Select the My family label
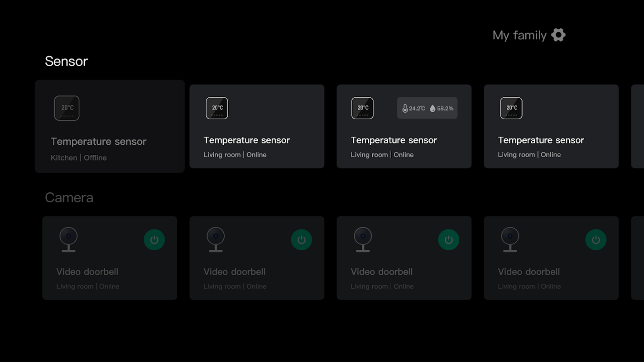Image resolution: width=644 pixels, height=362 pixels. (x=519, y=35)
